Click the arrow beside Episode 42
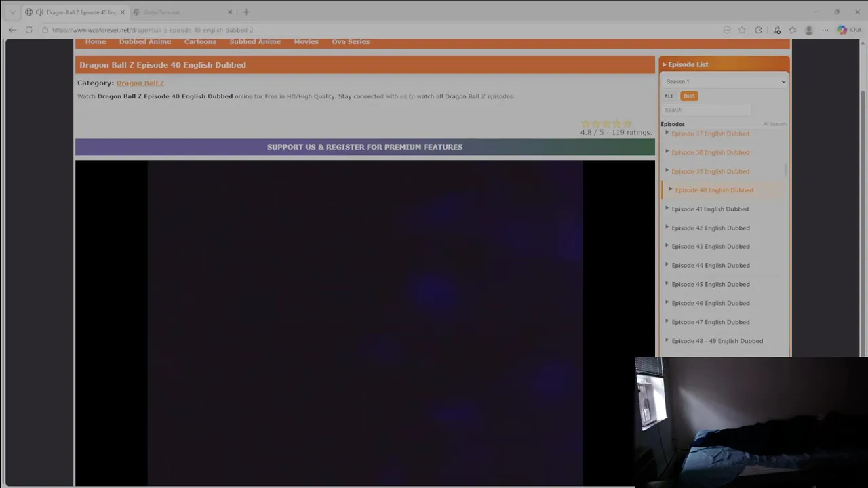Screen dimensions: 868x488 click(667, 227)
